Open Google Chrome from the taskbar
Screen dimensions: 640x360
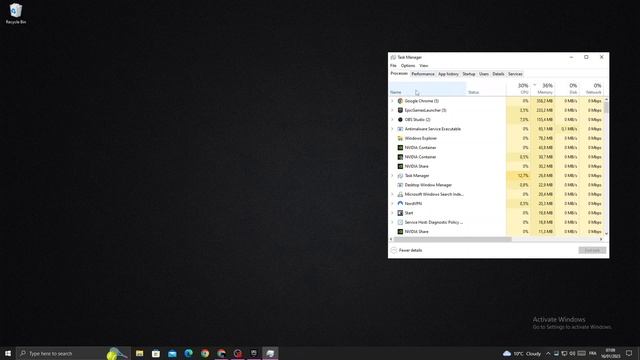tap(205, 353)
